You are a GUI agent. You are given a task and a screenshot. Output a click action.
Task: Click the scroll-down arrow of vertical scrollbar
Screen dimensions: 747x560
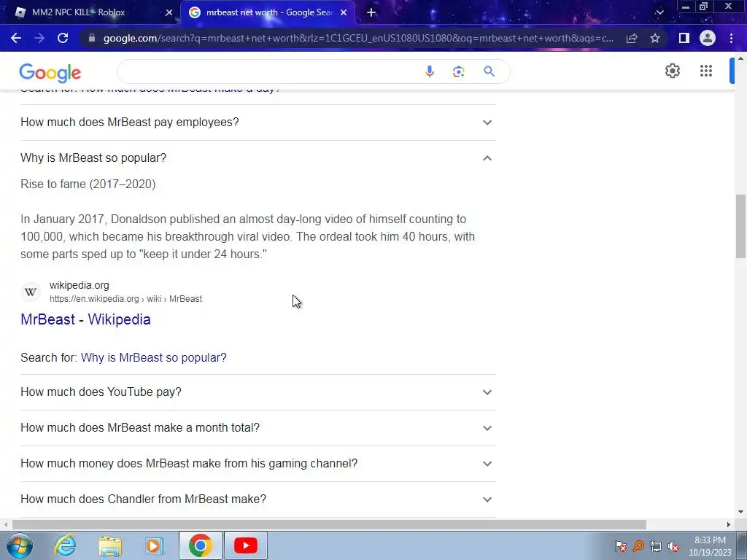coord(740,513)
